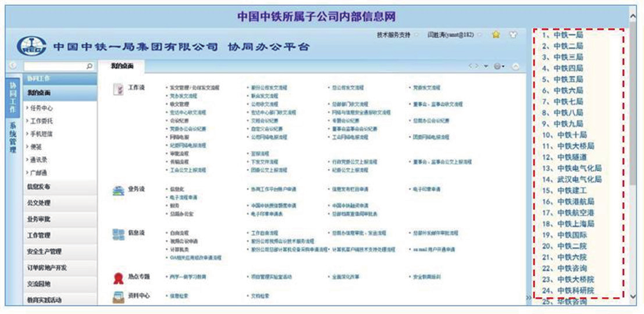Switch to the 系统管理 vertical tab
This screenshot has height=314, width=644.
[x=13, y=138]
